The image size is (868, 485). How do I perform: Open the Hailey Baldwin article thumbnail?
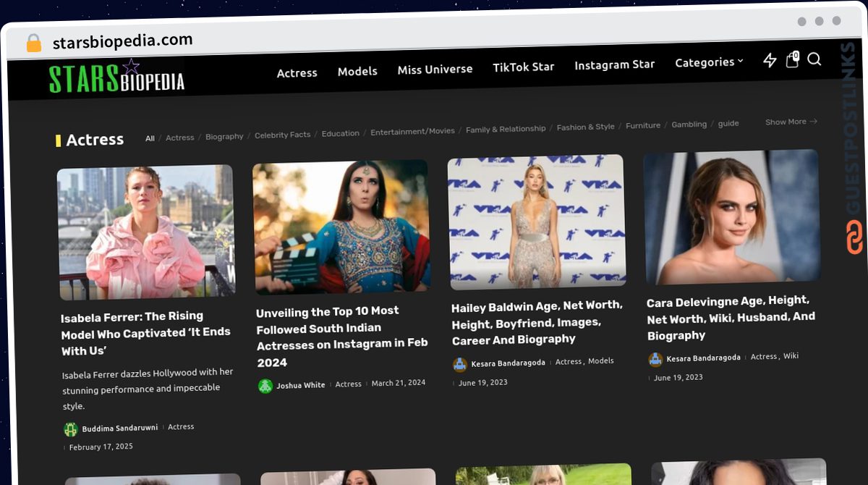tap(537, 222)
